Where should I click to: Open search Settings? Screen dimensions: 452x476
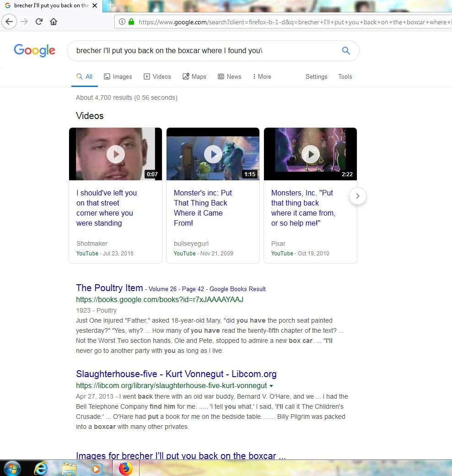click(x=317, y=76)
